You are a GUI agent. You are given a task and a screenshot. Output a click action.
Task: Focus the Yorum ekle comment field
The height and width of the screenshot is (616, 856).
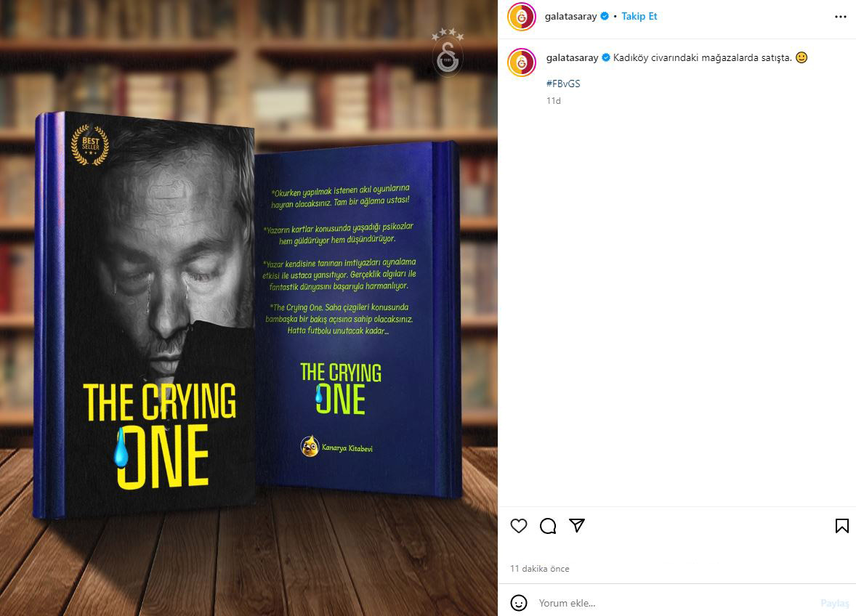[674, 603]
